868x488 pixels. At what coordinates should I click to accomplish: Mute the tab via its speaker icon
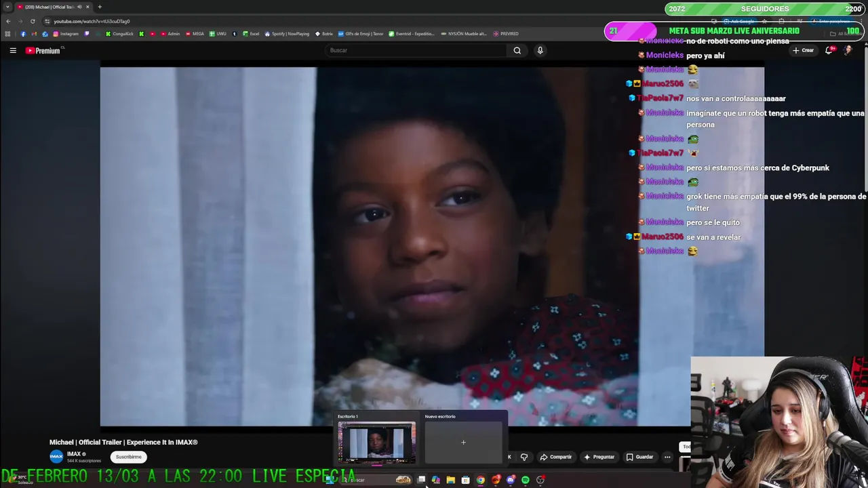pyautogui.click(x=79, y=7)
